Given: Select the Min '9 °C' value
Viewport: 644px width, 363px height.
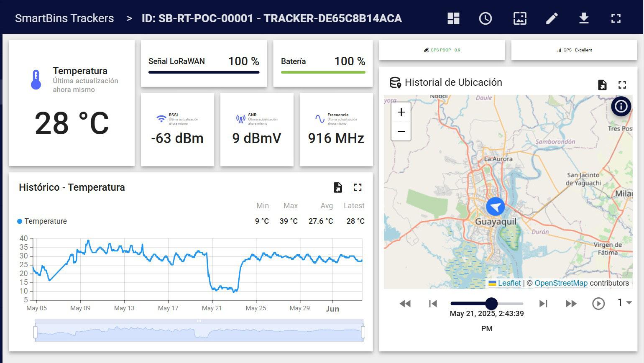Looking at the screenshot, I should (262, 221).
